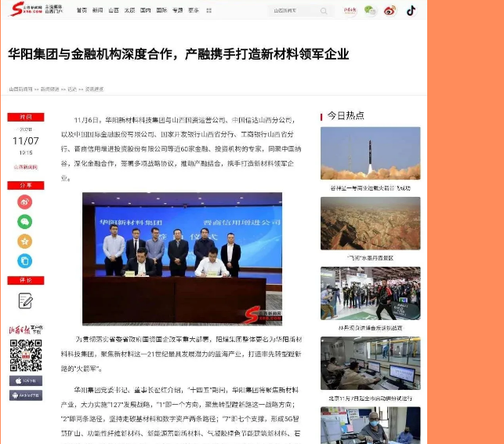Open the comment edit pencil icon
The image size is (504, 444).
pos(25,300)
